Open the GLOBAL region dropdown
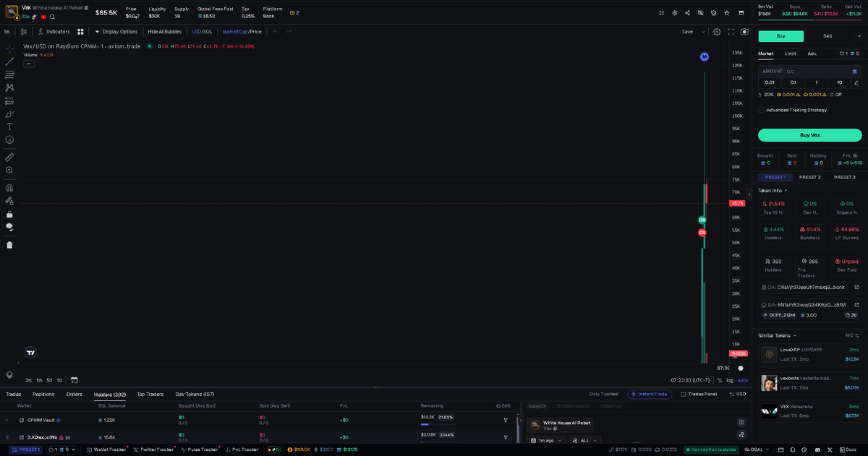 757,449
